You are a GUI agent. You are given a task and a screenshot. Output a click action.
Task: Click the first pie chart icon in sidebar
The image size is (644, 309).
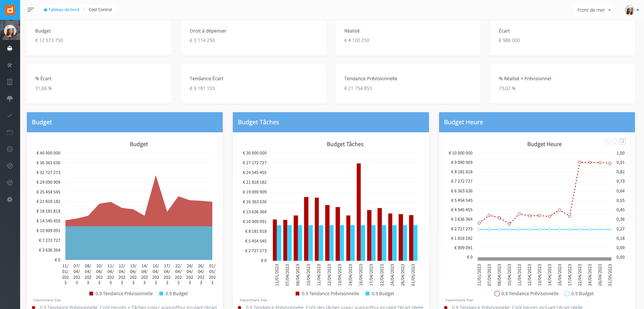pyautogui.click(x=10, y=166)
